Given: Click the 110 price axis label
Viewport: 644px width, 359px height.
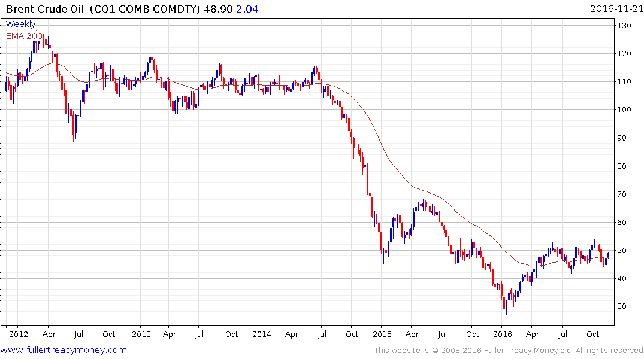Looking at the screenshot, I should click(624, 81).
